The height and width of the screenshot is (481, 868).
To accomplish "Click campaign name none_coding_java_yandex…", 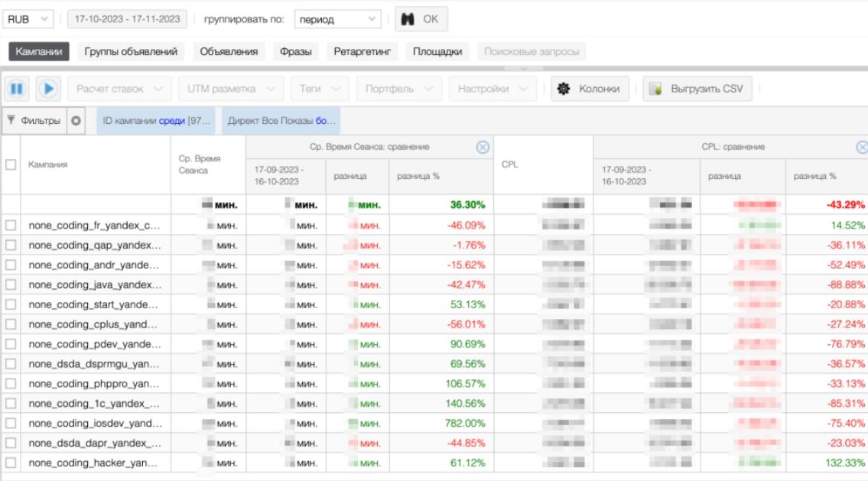I will click(96, 284).
